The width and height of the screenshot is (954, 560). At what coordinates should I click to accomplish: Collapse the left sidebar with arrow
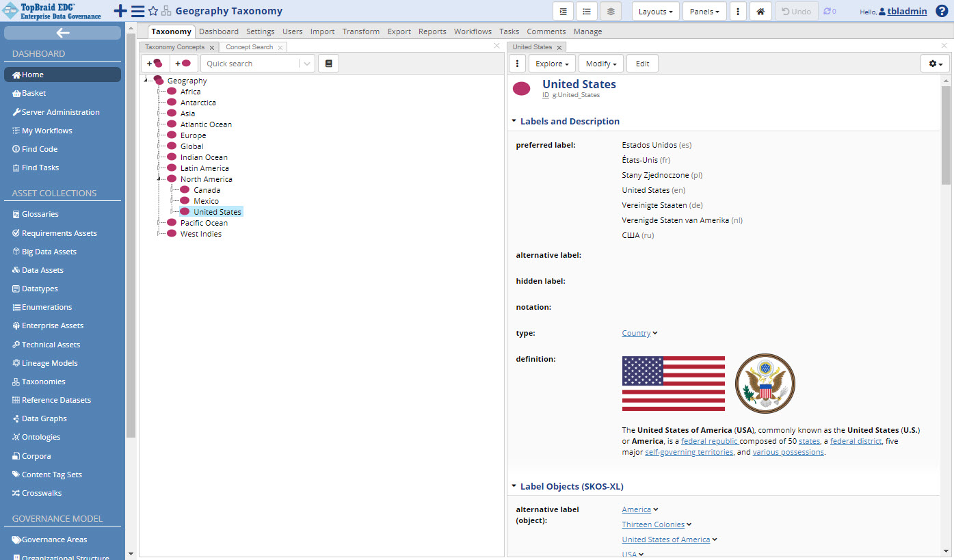coord(62,33)
